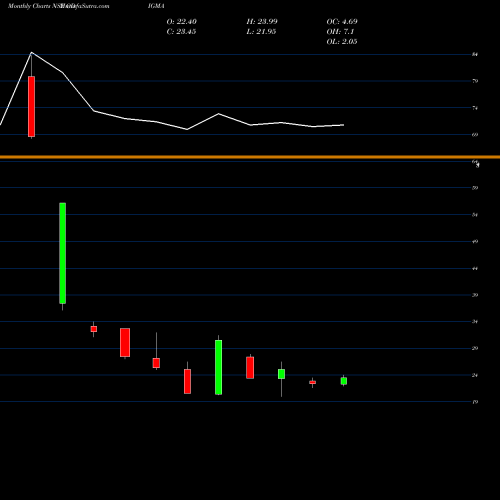
Task: Click the 54 price axis label
Action: (475, 215)
